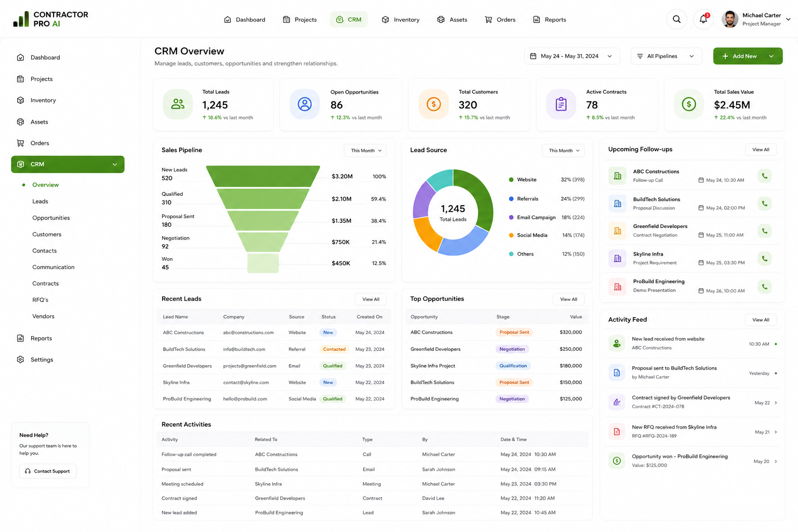
Task: Collapse the CRM sidebar section chevron
Action: coord(115,165)
